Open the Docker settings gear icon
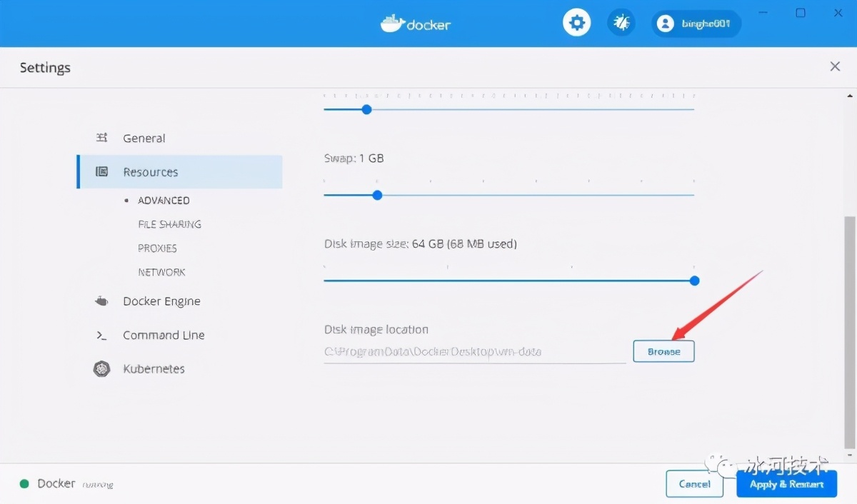This screenshot has height=504, width=857. pos(576,22)
